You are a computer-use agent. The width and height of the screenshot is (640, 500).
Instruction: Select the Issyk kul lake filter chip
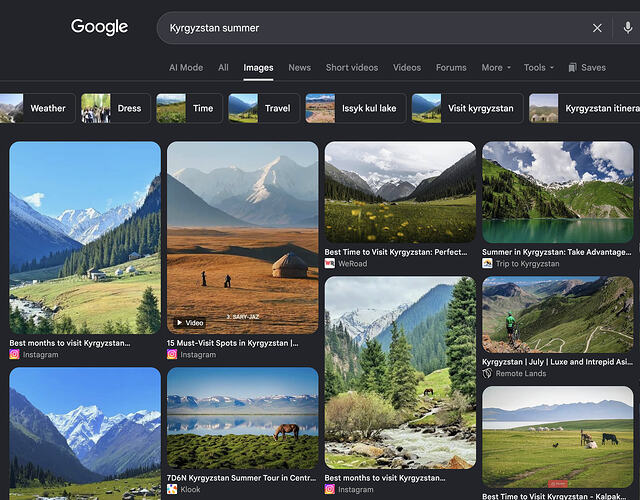(356, 108)
